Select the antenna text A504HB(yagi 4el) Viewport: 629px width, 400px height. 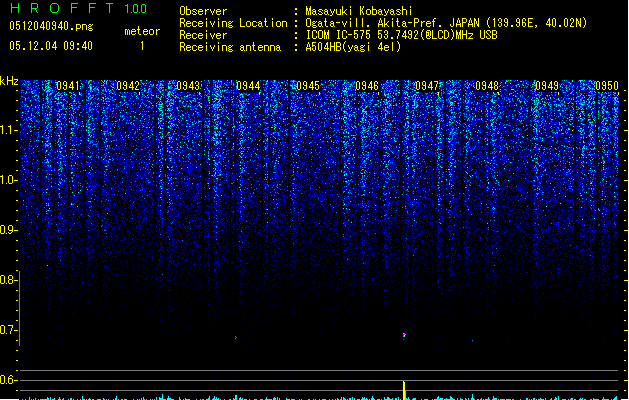coord(353,47)
